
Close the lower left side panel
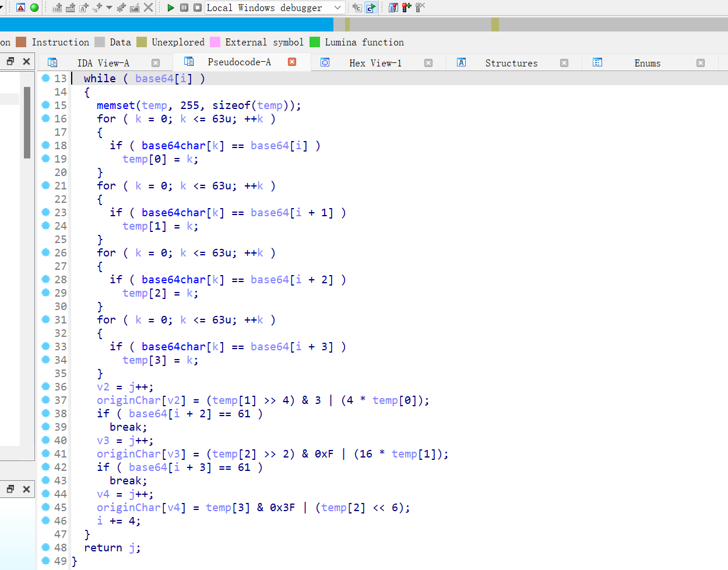click(26, 489)
